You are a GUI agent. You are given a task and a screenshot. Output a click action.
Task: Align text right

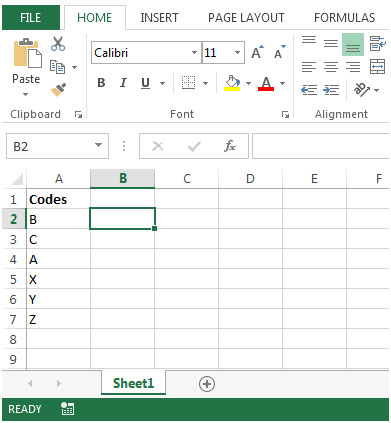pos(353,67)
